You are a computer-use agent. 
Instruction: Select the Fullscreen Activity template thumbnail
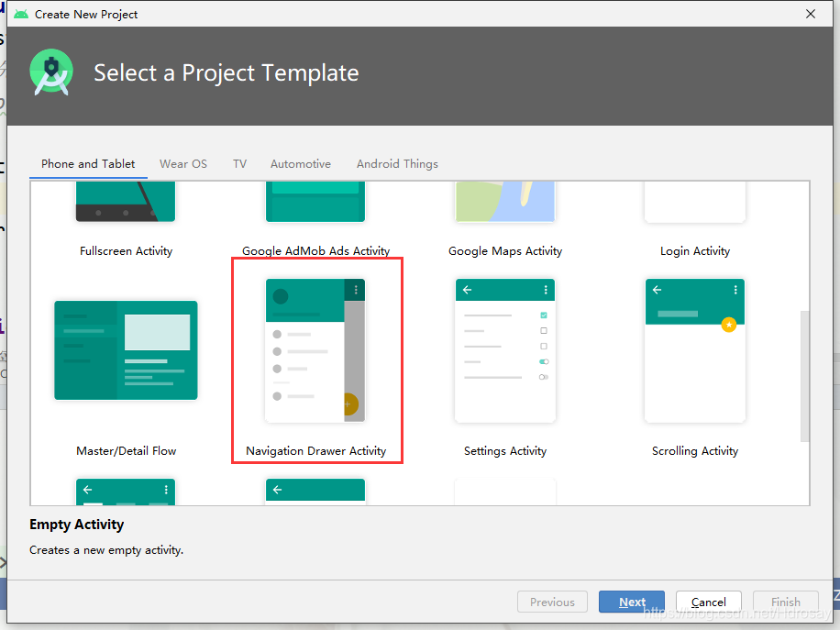point(126,202)
